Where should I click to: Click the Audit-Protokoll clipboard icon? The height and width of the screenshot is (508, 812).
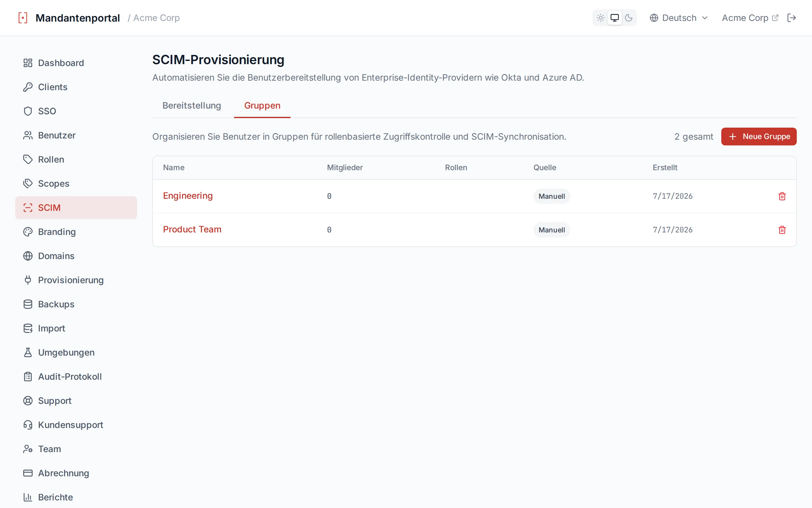pos(28,377)
